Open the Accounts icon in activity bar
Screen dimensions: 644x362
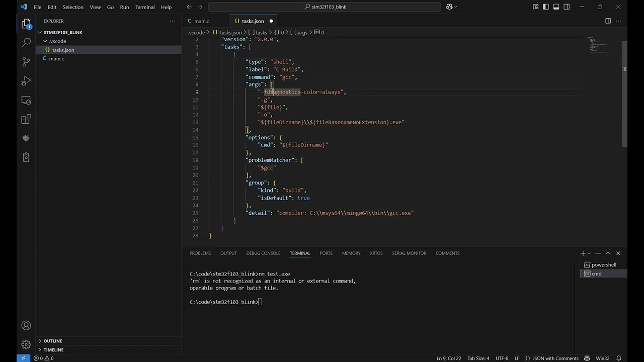tap(26, 326)
